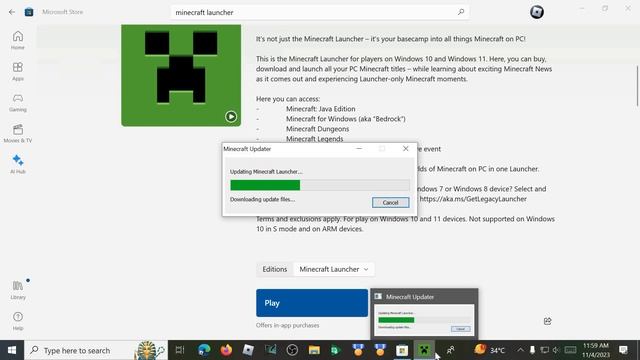Viewport: 640px width, 360px height.
Task: Click the Minecraft Creeper taskbar icon
Action: [x=424, y=350]
